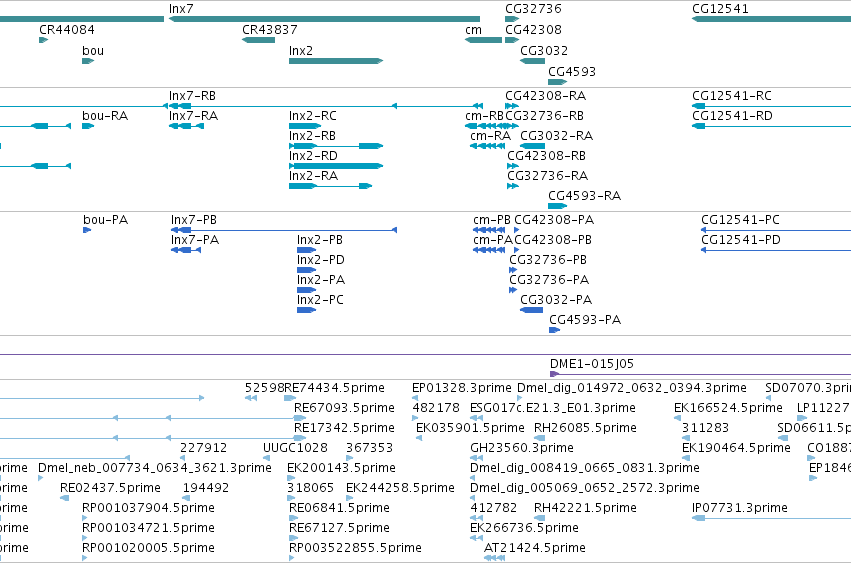Click CG42308-PA protein label

pyautogui.click(x=554, y=220)
